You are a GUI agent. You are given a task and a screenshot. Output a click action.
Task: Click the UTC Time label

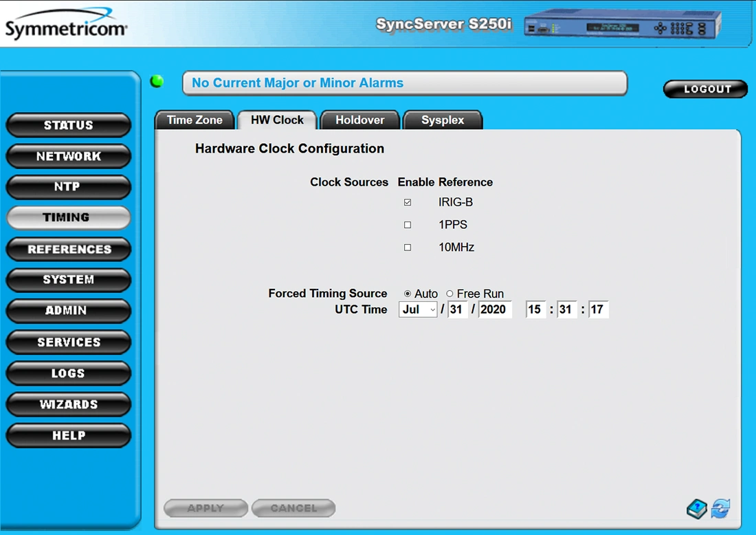[x=361, y=309]
